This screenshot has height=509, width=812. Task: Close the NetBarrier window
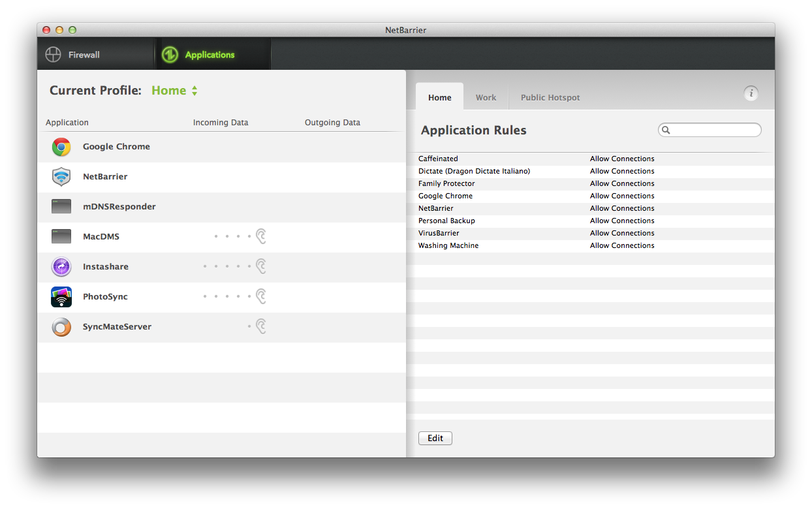46,30
